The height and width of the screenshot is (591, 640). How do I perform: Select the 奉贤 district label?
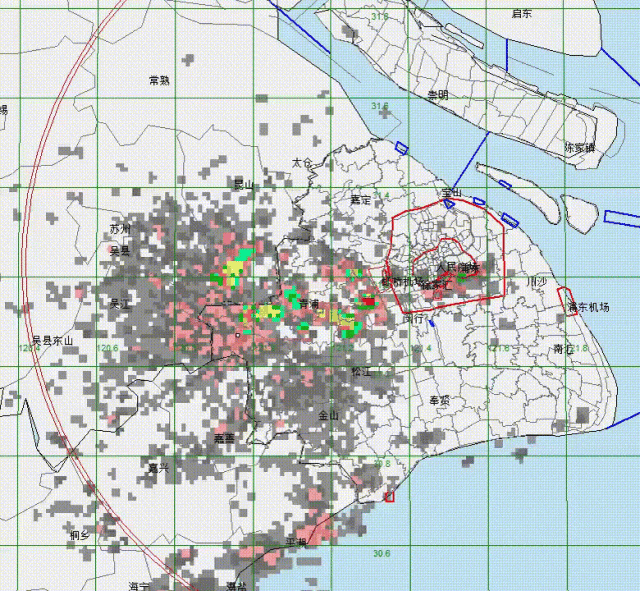pos(440,399)
